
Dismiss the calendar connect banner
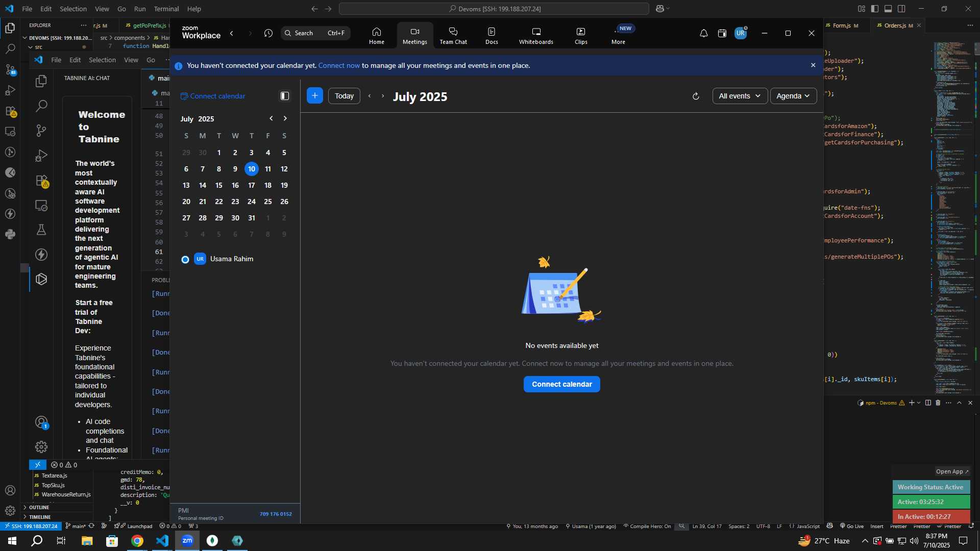(813, 65)
